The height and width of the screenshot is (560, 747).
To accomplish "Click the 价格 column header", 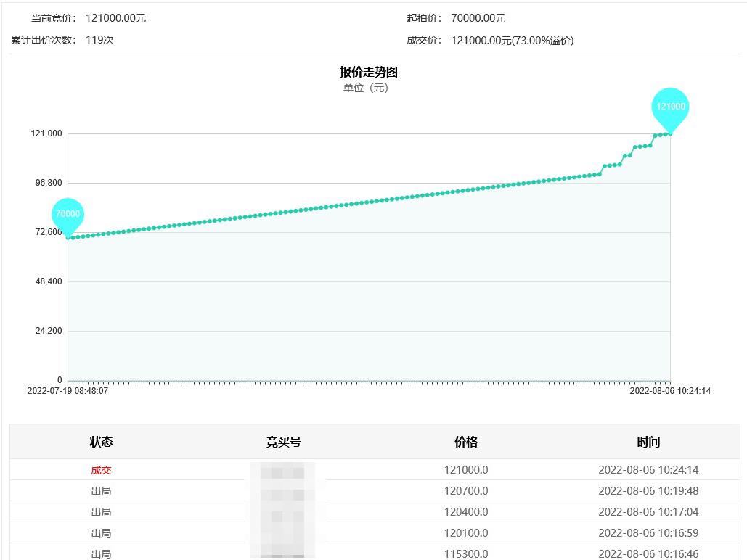I will (x=466, y=442).
